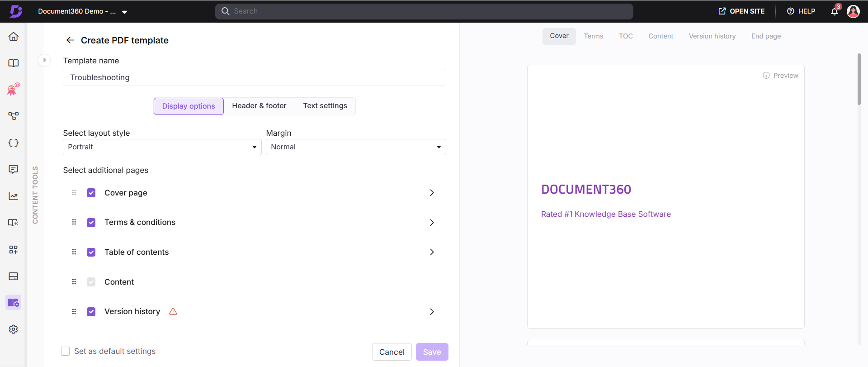Open the HELP menu
The width and height of the screenshot is (868, 367).
coord(801,11)
